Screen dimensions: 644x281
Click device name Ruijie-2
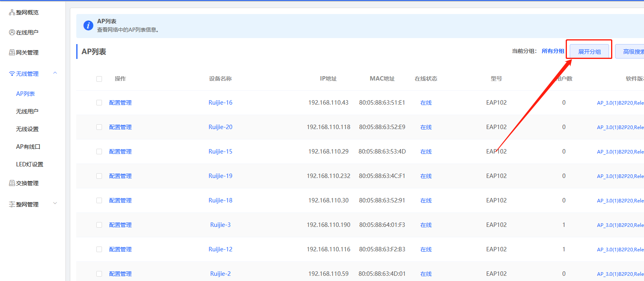[x=220, y=274]
